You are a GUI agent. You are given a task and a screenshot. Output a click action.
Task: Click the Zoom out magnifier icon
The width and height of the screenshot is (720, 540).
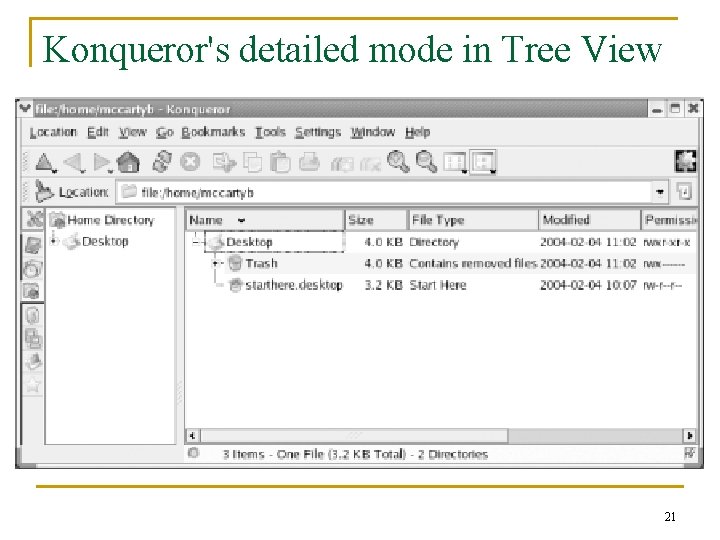426,162
